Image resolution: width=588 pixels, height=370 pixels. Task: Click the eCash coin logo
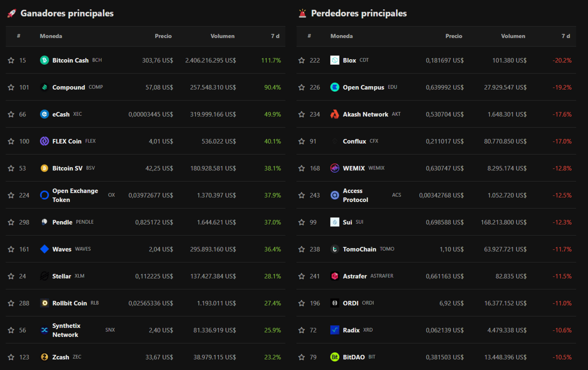[44, 114]
